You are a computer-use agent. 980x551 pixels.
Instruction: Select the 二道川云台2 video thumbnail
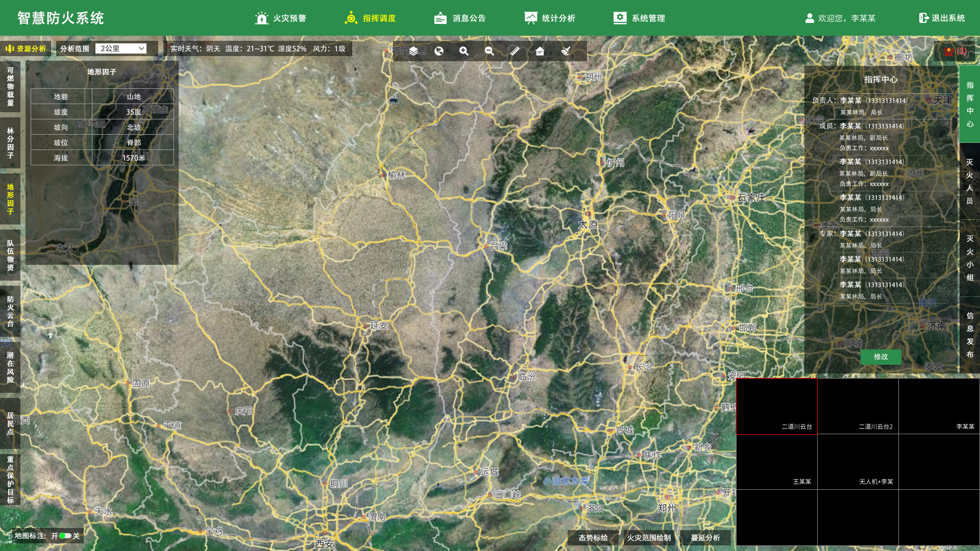click(x=857, y=406)
